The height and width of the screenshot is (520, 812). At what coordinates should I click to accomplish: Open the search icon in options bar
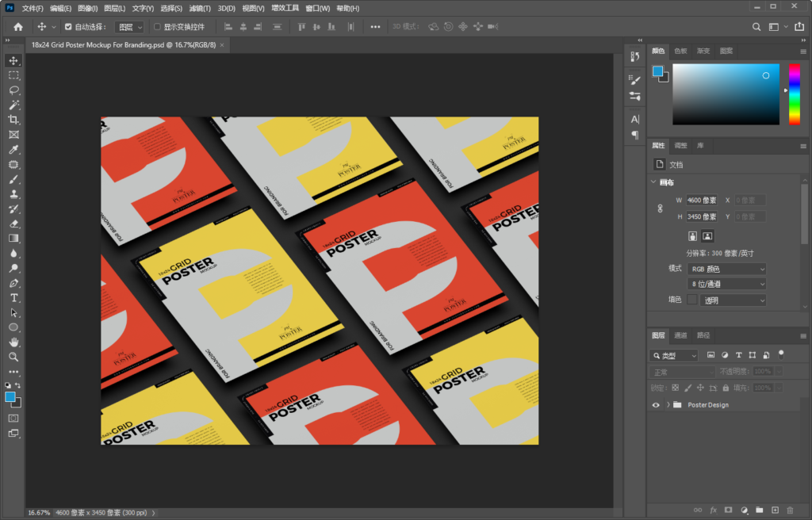[756, 27]
